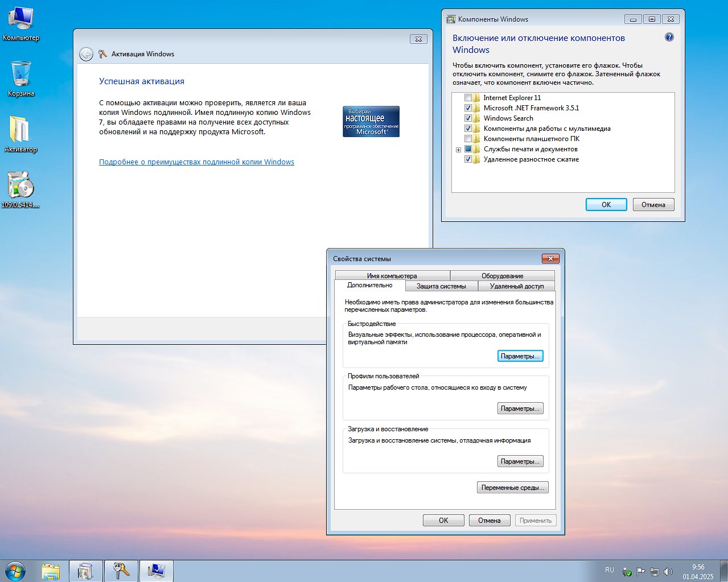Toggle Службы печати и документов checkbox
728x582 pixels.
coord(468,149)
